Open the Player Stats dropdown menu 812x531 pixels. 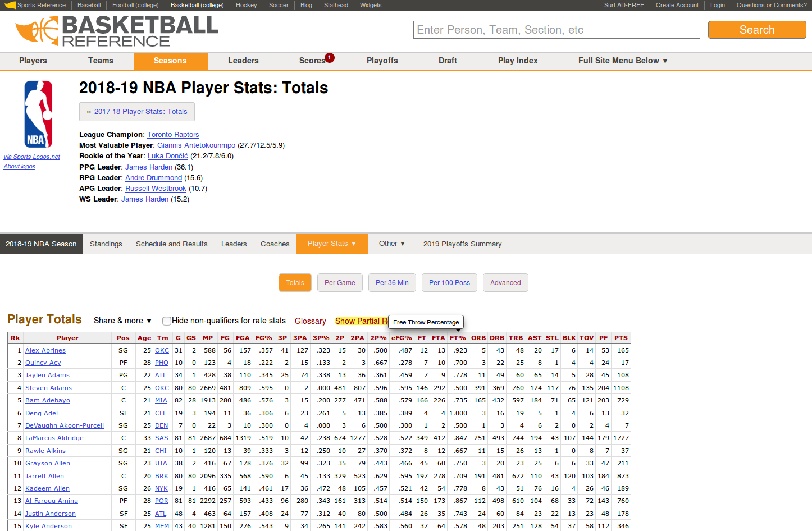point(332,244)
